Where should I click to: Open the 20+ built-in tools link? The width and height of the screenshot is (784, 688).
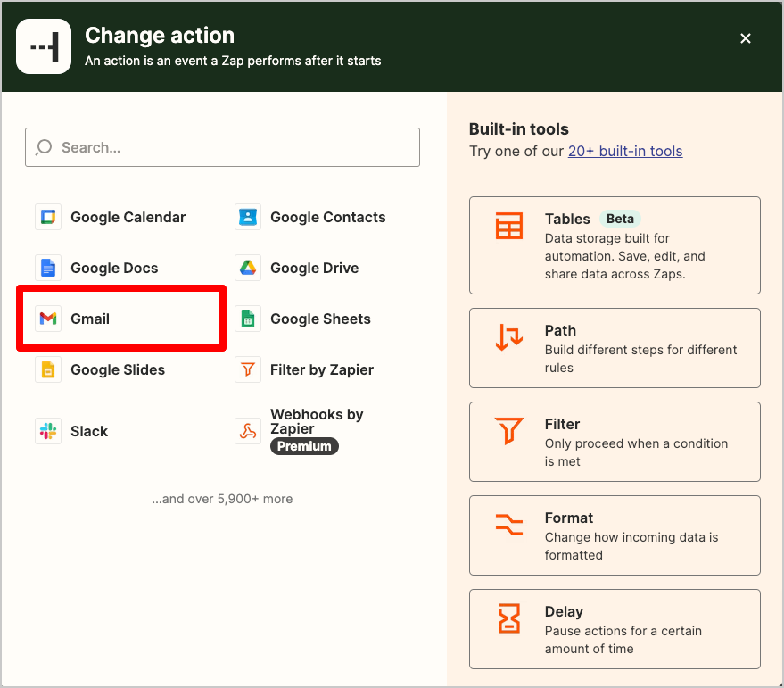(625, 151)
